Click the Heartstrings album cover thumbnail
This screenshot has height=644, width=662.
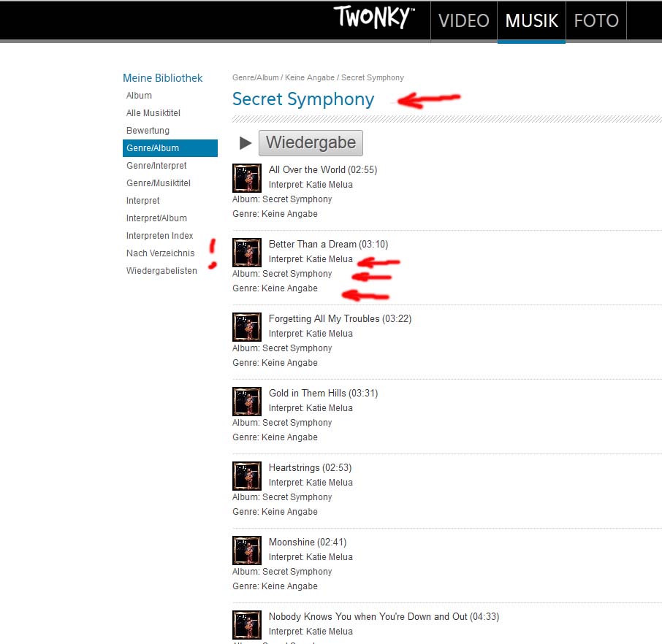[x=247, y=476]
